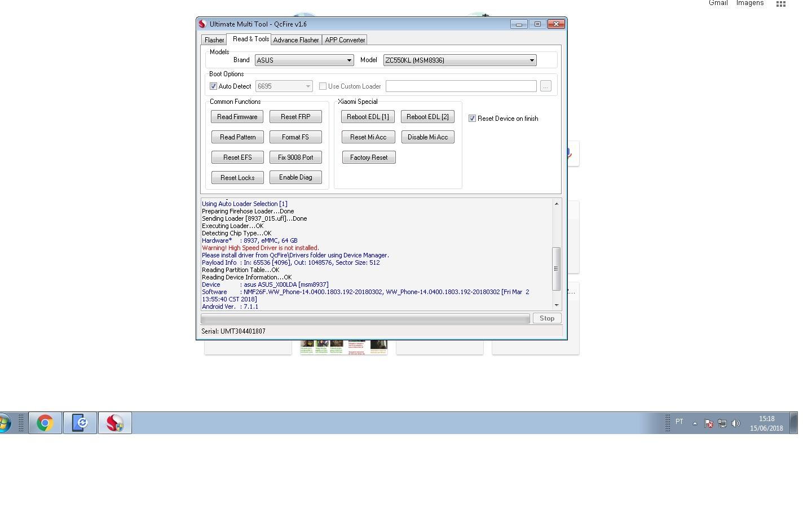Click the operation progress bar
The image size is (812, 508).
[365, 319]
